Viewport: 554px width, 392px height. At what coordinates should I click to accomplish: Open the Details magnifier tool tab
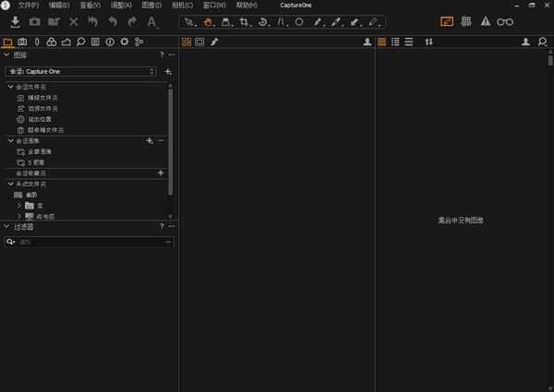(x=81, y=42)
